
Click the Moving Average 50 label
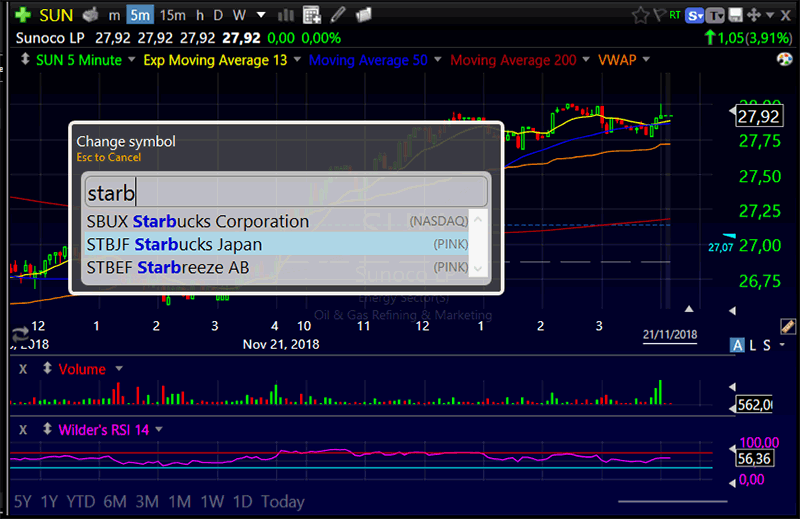368,60
